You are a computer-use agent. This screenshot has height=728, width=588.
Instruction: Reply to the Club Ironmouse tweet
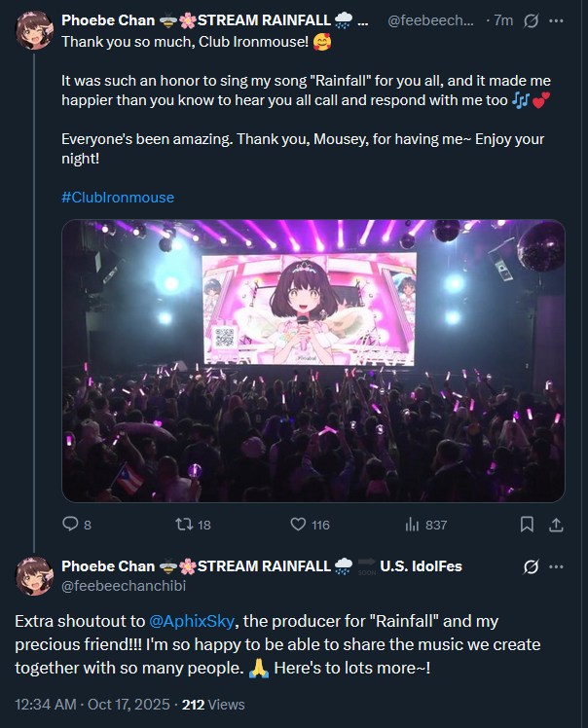(70, 525)
